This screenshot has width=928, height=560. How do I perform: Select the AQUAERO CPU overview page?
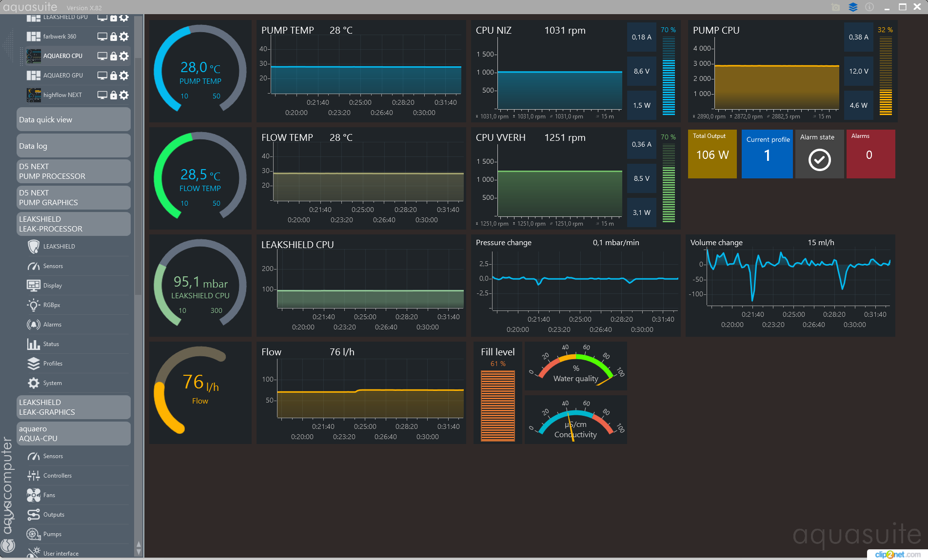pos(63,56)
